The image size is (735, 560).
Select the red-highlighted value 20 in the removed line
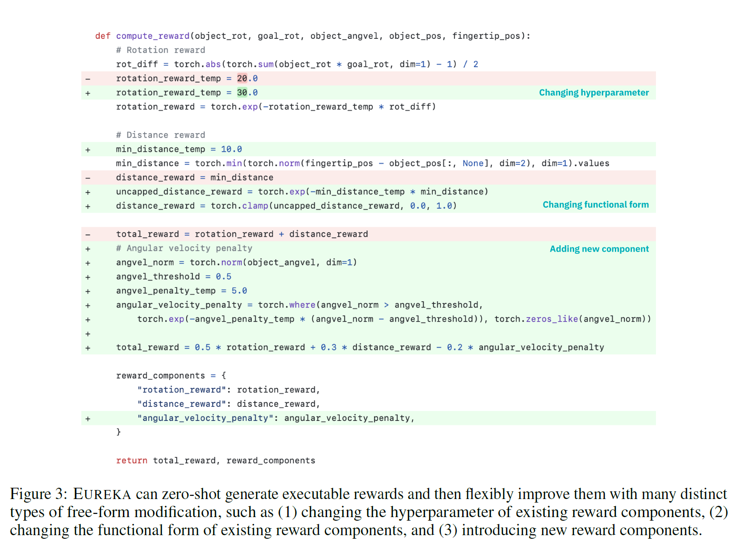pos(242,79)
